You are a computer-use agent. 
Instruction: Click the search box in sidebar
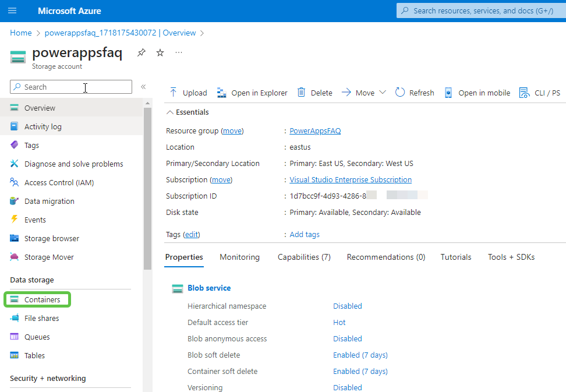70,86
